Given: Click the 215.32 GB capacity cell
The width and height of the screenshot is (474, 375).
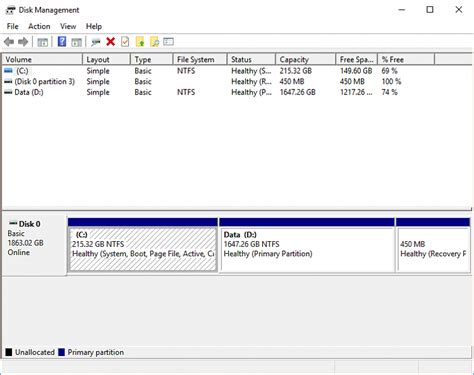Looking at the screenshot, I should 296,71.
